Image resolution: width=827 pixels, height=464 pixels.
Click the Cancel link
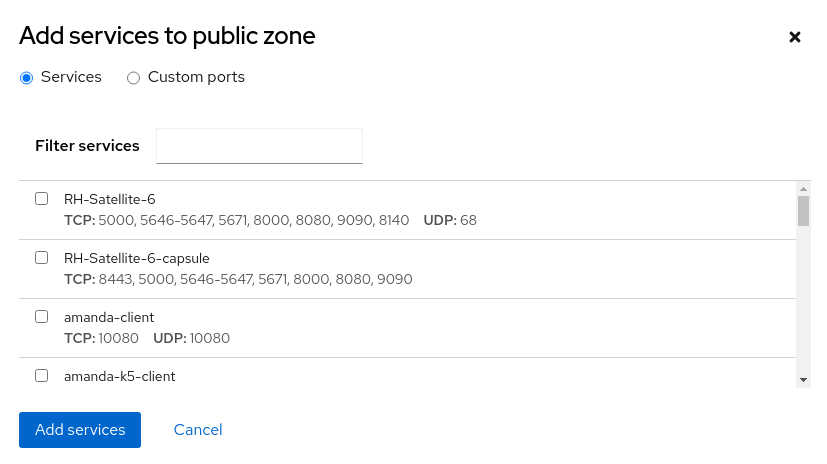[x=198, y=430]
